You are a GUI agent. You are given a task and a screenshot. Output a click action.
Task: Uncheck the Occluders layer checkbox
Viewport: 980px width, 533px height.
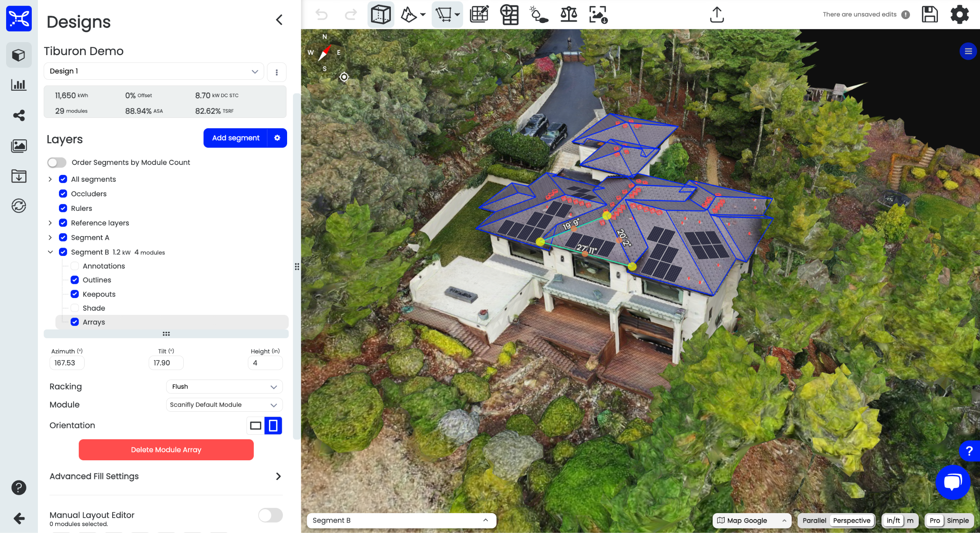pyautogui.click(x=63, y=194)
